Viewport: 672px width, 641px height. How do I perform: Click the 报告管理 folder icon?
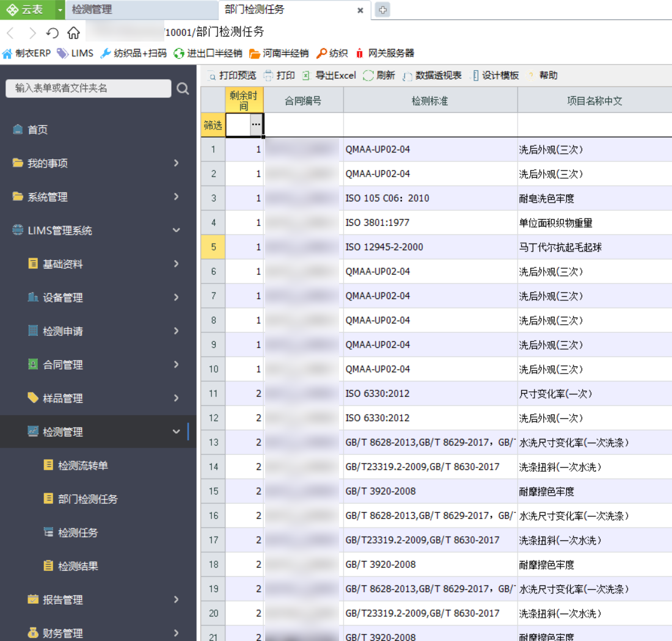pos(32,599)
